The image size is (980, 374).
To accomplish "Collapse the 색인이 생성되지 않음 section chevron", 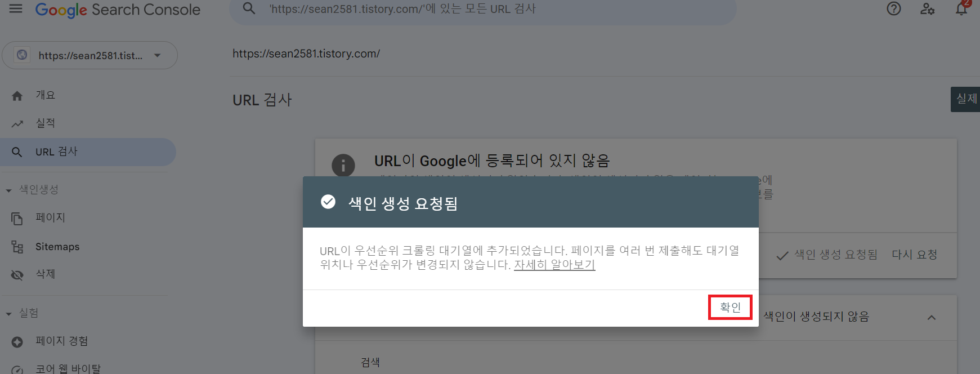I will 932,318.
